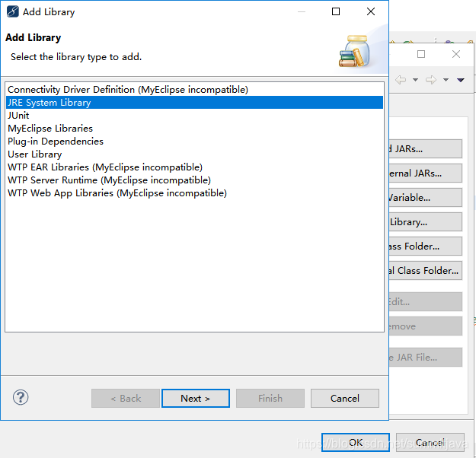
Task: Click Add JARs... button in background window
Action: pos(425,149)
